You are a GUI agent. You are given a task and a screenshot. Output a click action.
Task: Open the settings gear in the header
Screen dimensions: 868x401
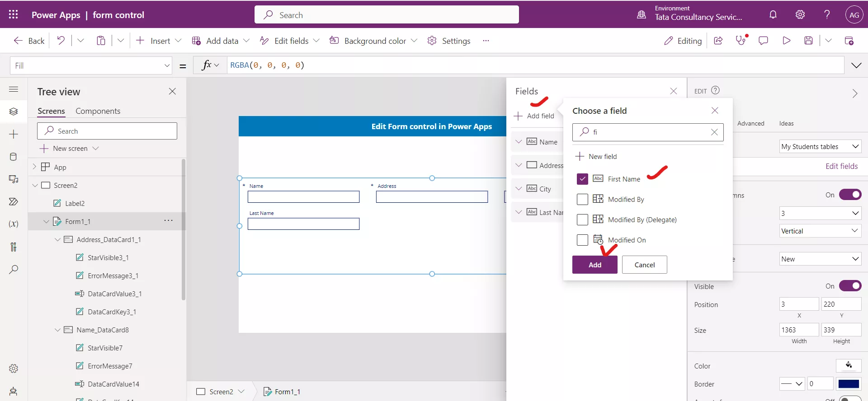pyautogui.click(x=800, y=14)
